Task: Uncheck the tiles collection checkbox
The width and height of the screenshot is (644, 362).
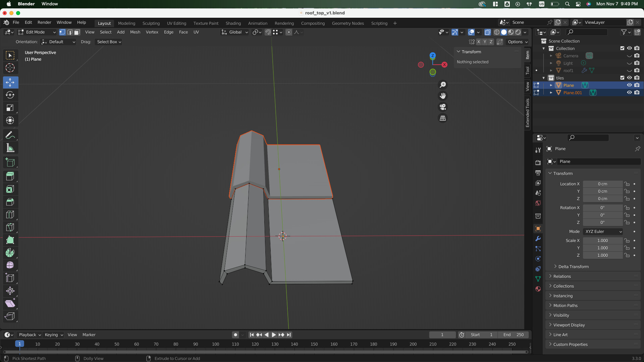Action: (x=622, y=78)
